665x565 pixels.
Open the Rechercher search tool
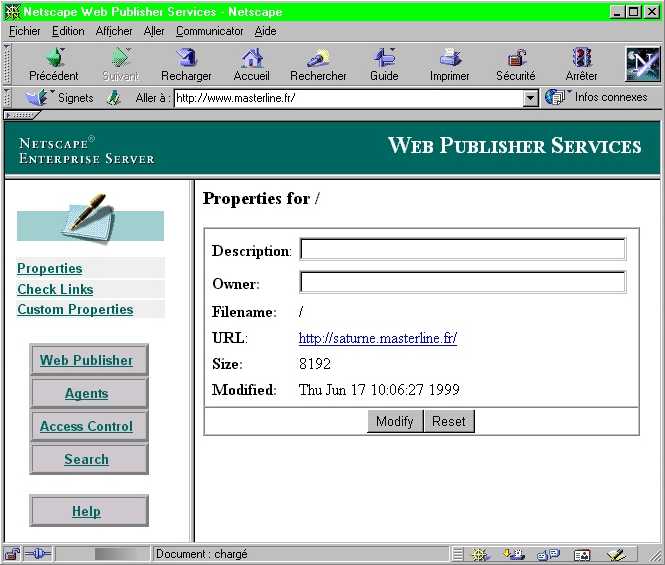pos(318,64)
